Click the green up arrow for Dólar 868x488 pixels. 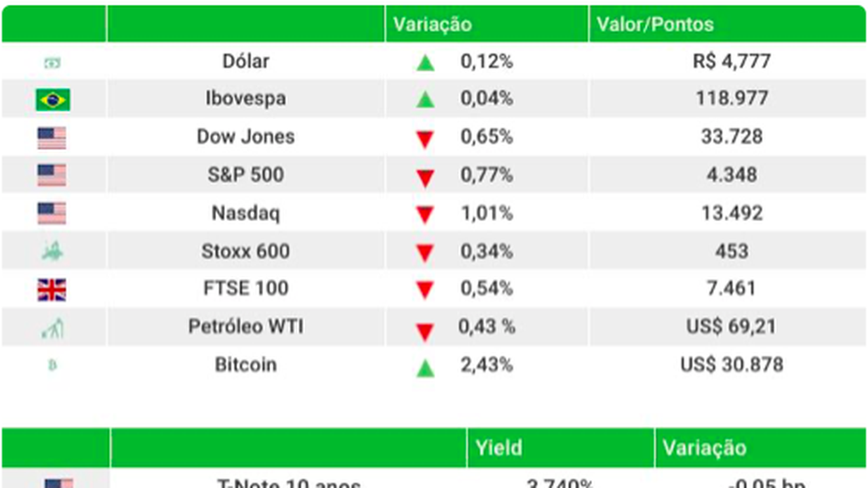click(425, 64)
